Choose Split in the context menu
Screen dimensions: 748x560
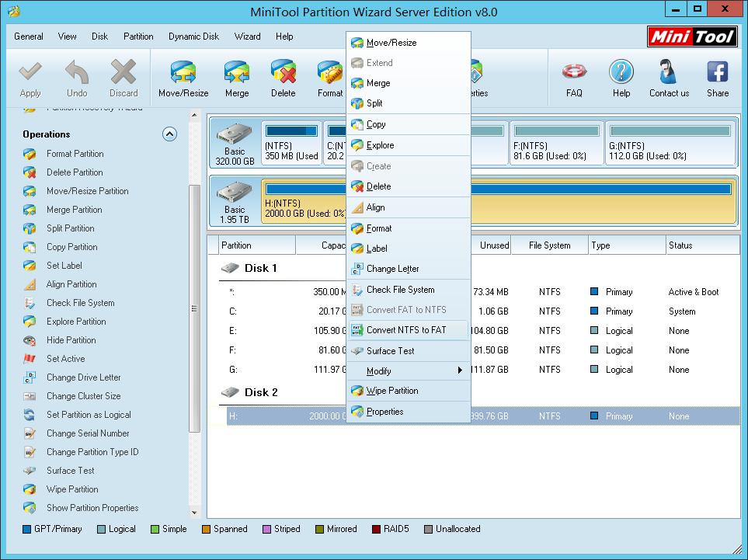(409, 103)
